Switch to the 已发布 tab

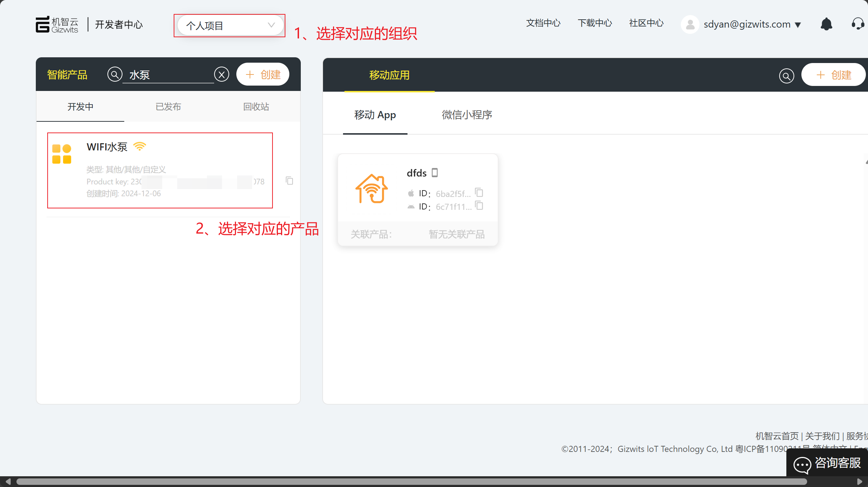[168, 107]
